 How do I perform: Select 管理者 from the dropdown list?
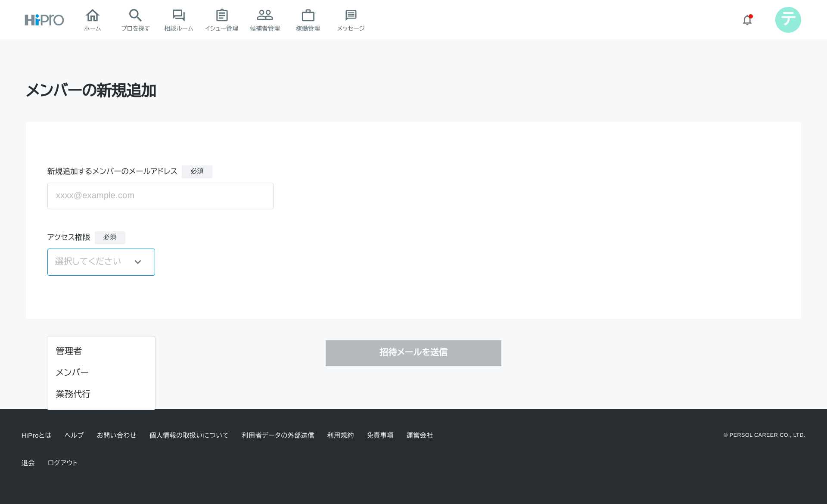(x=69, y=351)
